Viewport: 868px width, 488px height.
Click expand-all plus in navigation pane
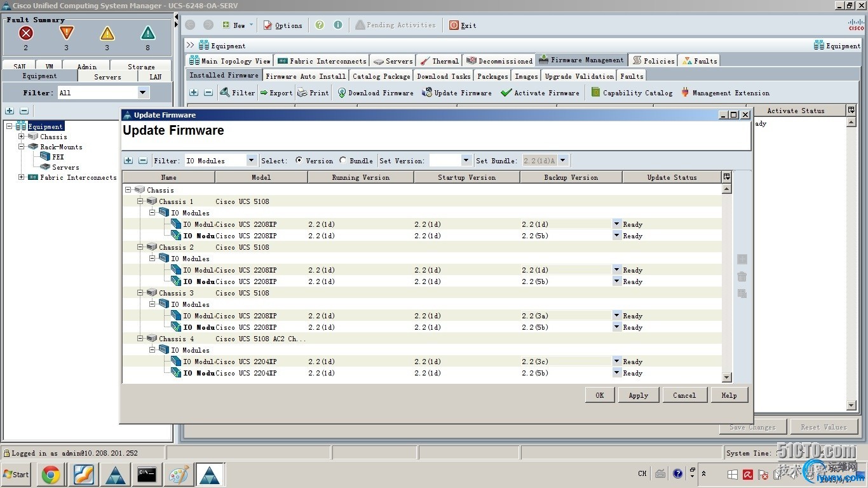10,111
